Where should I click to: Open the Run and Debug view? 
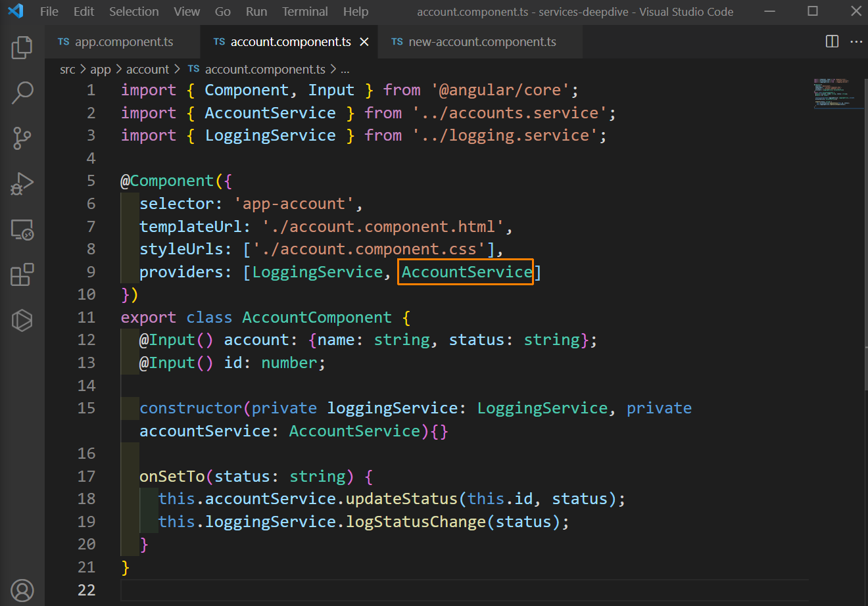click(x=22, y=183)
